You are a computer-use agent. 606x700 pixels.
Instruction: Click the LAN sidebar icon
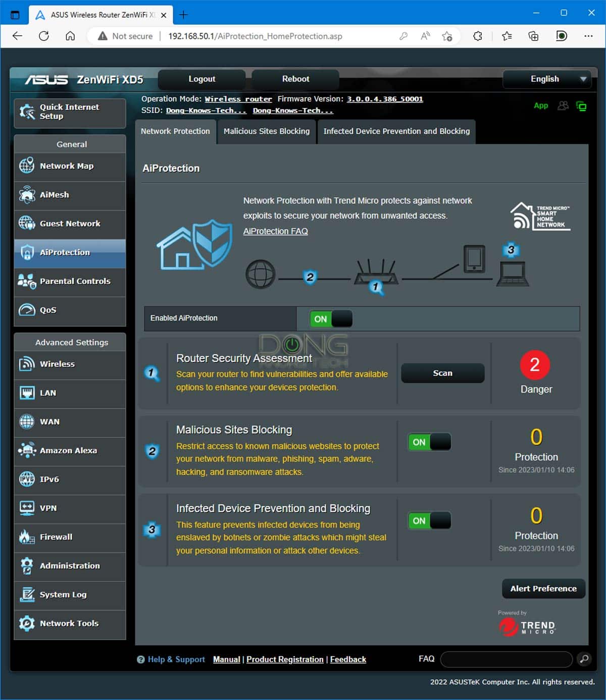coord(27,393)
